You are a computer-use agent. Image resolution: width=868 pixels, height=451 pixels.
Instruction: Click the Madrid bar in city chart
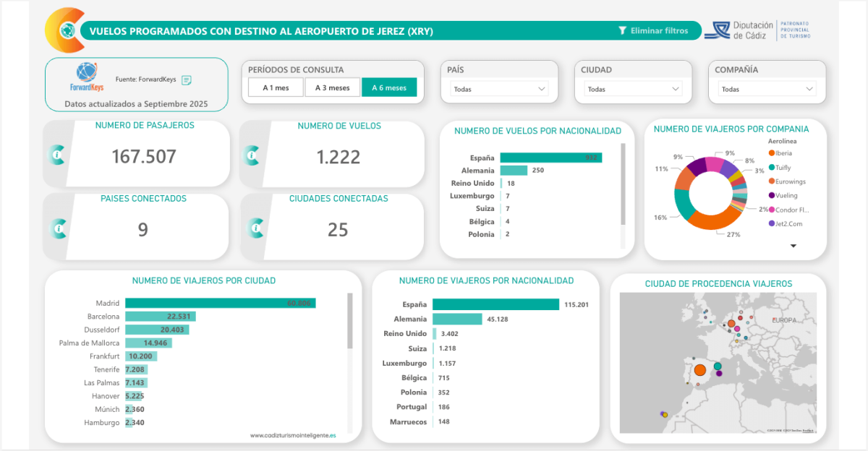[x=220, y=304]
